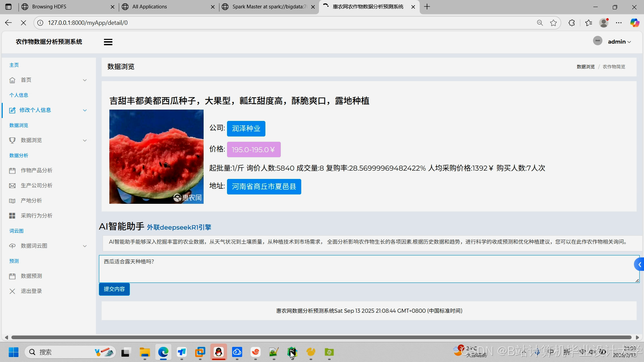Click the 提交内容 submit button
This screenshot has width=644, height=362.
114,289
